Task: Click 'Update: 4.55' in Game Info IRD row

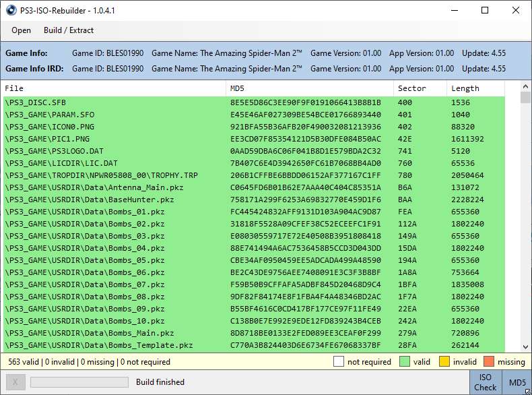Action: click(484, 69)
